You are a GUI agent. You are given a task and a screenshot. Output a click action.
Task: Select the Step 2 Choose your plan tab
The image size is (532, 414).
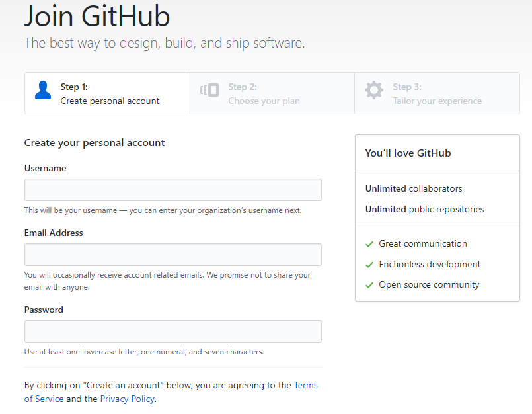coord(272,93)
